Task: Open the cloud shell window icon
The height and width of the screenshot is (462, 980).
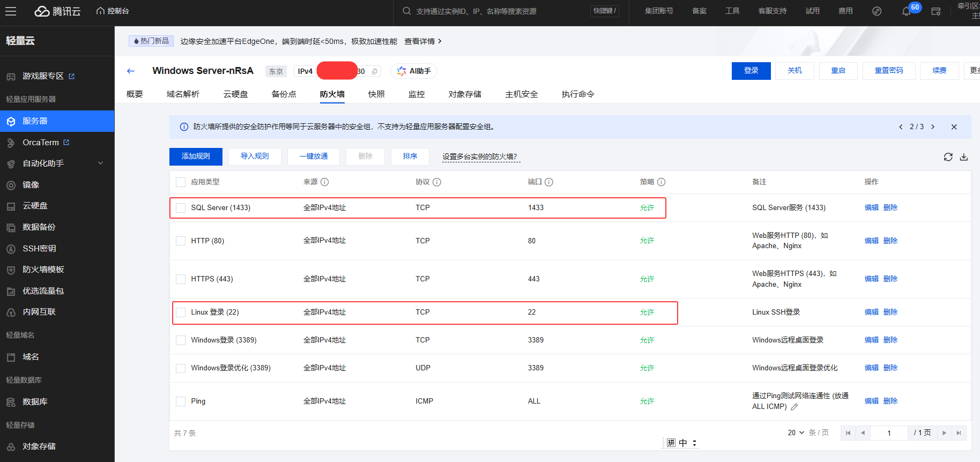Action: coord(936,11)
